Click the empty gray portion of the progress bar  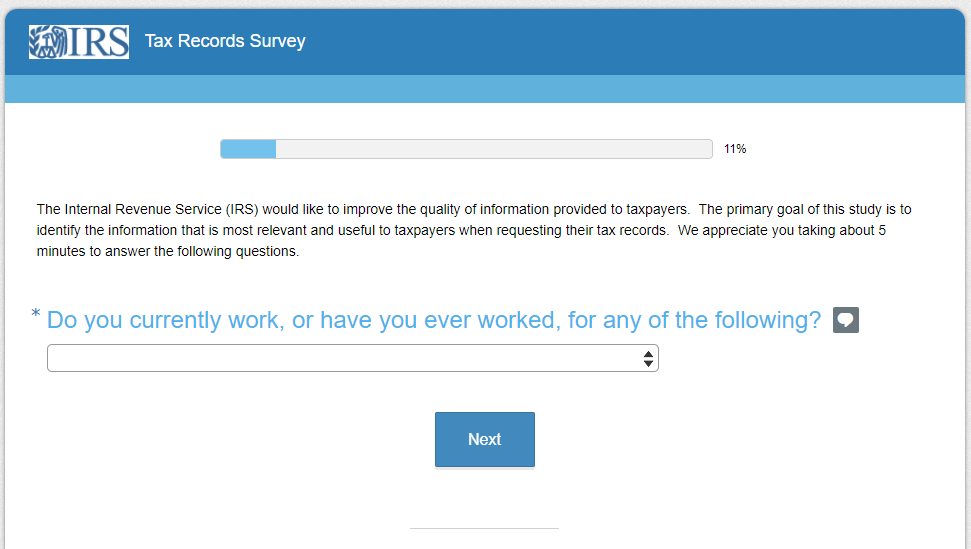pyautogui.click(x=490, y=149)
